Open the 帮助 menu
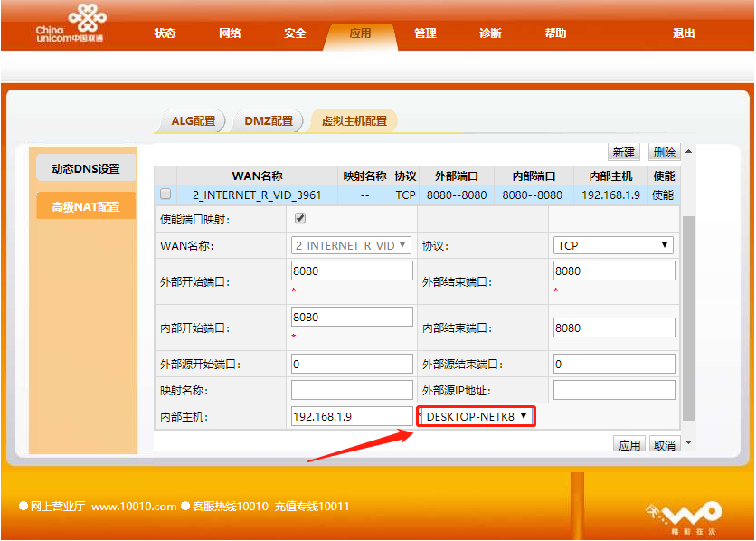This screenshot has width=756, height=541. pos(555,33)
